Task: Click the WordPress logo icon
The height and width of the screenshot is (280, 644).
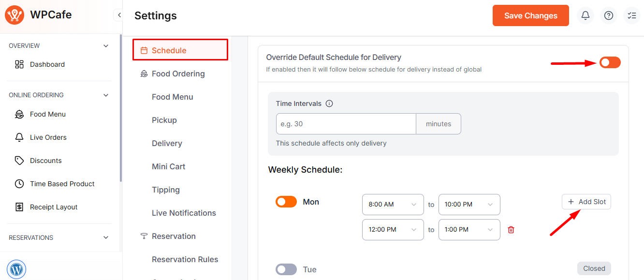Action: (x=16, y=269)
